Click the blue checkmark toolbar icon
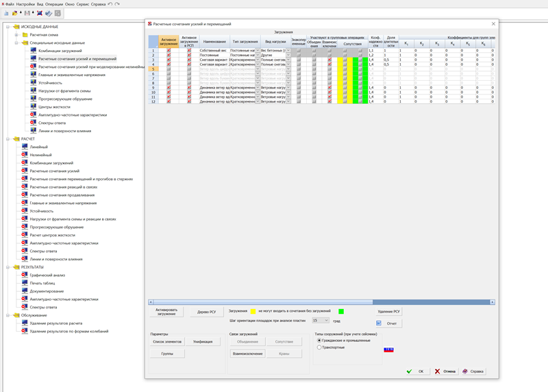This screenshot has height=392, width=548. coord(49,13)
